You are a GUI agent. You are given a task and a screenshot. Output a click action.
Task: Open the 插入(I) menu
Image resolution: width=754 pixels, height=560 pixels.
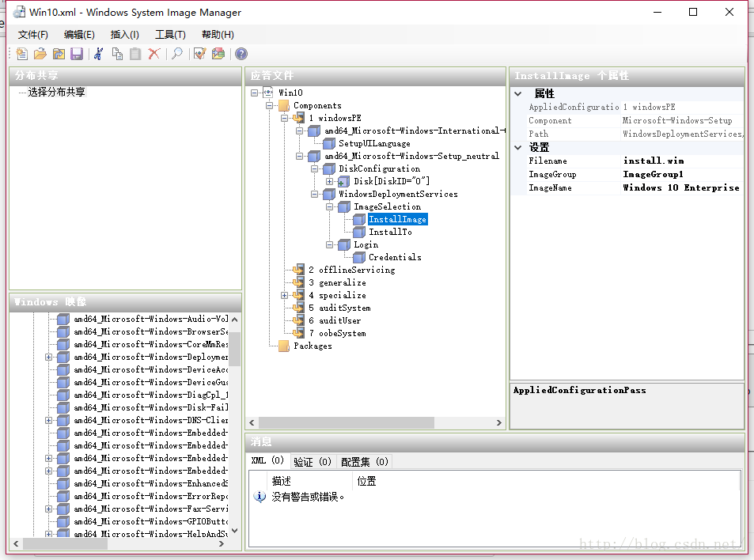pos(124,35)
